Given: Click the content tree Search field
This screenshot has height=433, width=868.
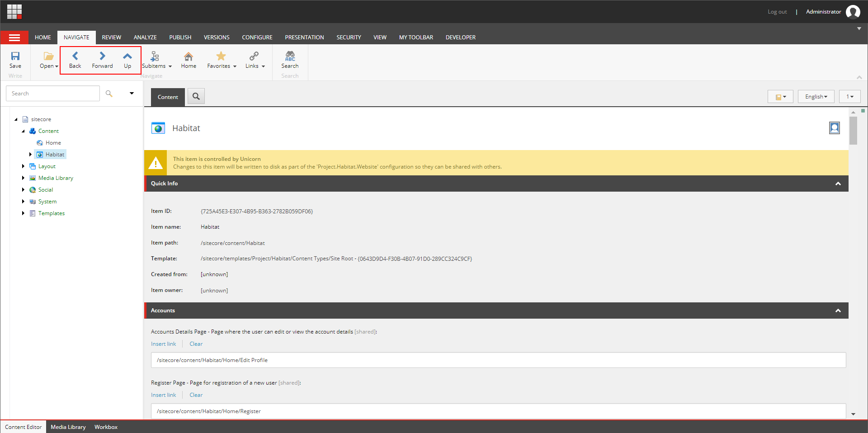Looking at the screenshot, I should [53, 94].
